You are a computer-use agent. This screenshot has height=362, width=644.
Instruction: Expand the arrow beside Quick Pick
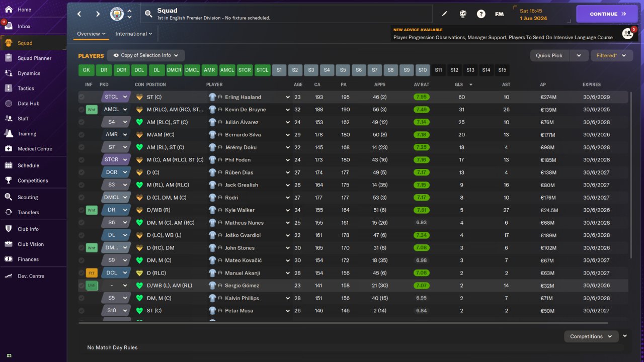579,55
